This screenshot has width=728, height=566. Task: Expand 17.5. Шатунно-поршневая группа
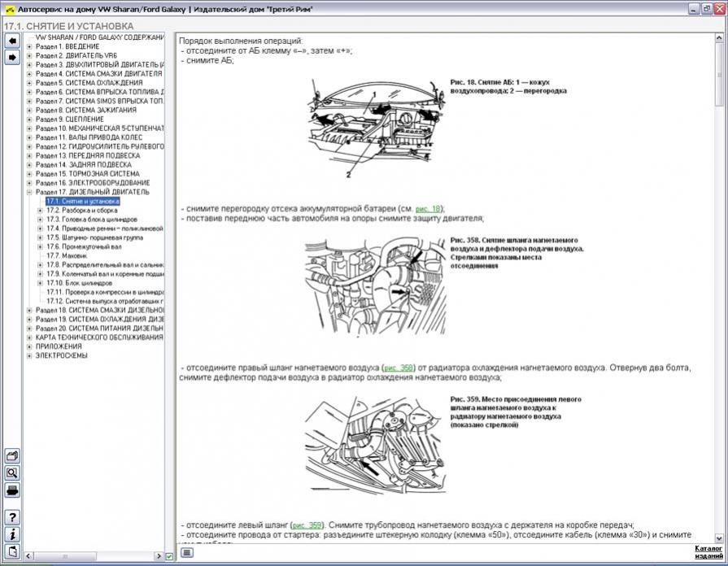point(40,237)
